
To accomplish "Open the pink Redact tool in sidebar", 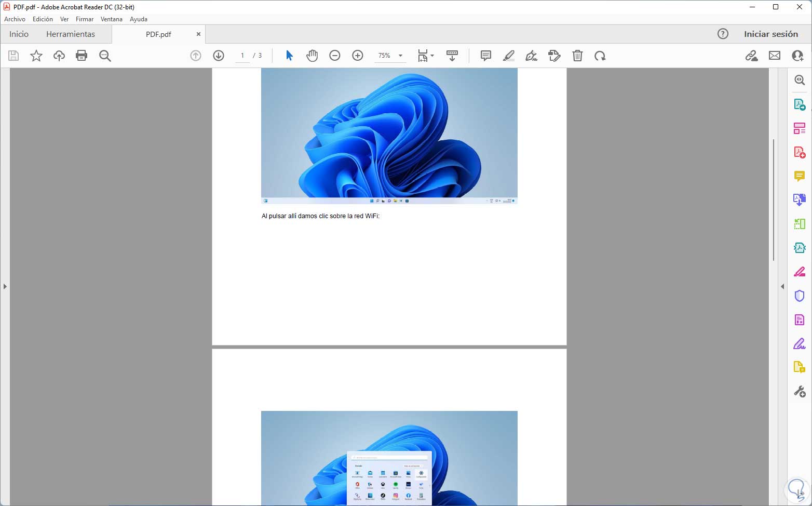I will pyautogui.click(x=800, y=272).
